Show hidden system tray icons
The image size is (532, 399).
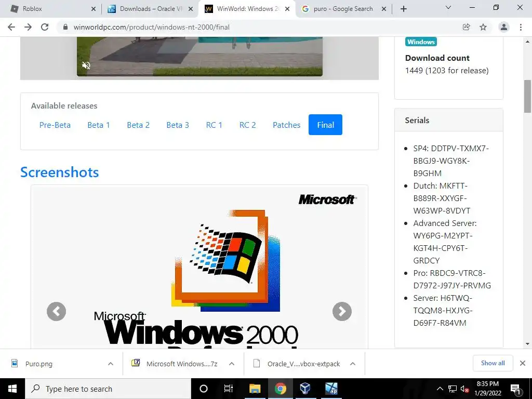(440, 389)
